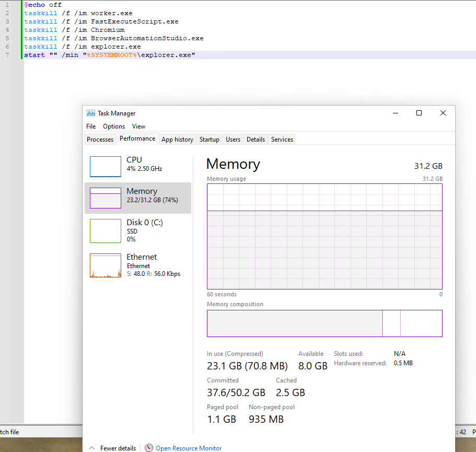Switch to the Startup tab
The height and width of the screenshot is (452, 476).
(x=209, y=140)
